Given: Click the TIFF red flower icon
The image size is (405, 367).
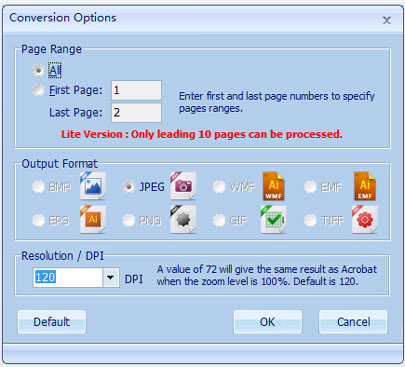Looking at the screenshot, I should point(365,219).
